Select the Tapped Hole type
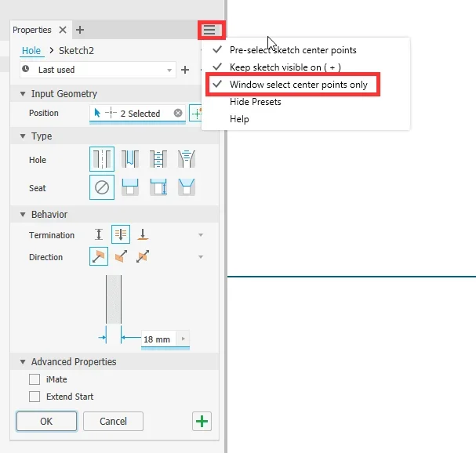This screenshot has height=453, width=476. pos(158,159)
